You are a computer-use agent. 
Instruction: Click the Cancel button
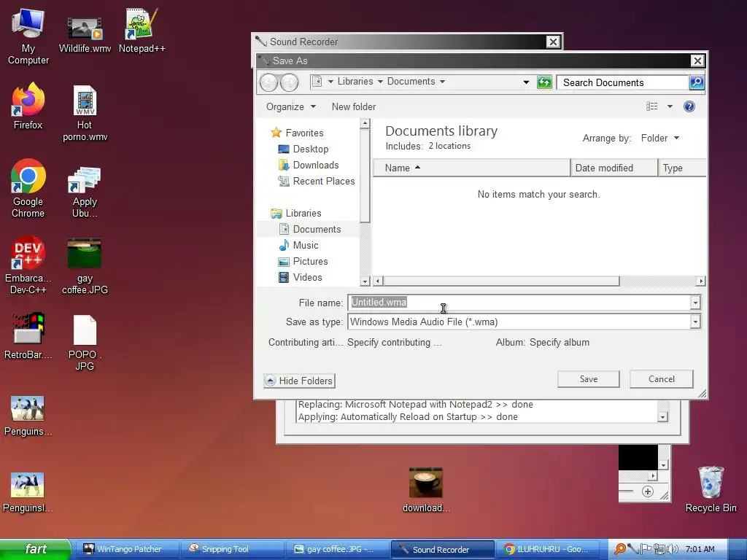661,379
